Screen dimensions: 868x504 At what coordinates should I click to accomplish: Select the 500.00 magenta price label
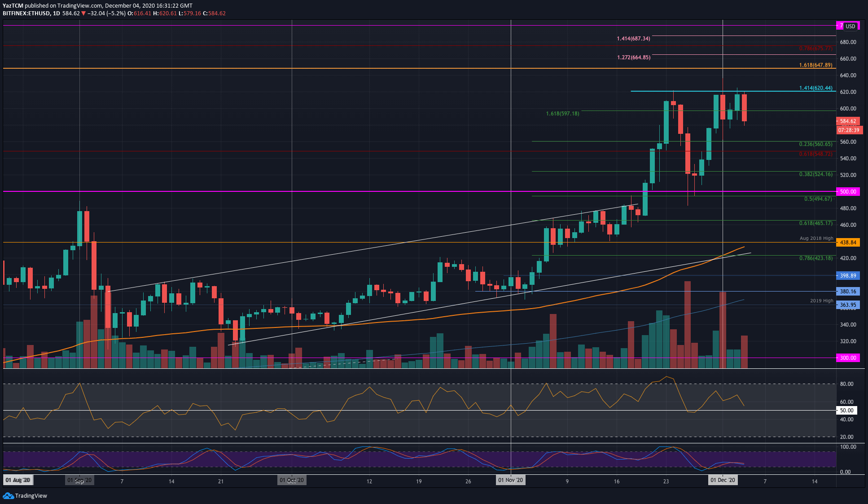(848, 191)
